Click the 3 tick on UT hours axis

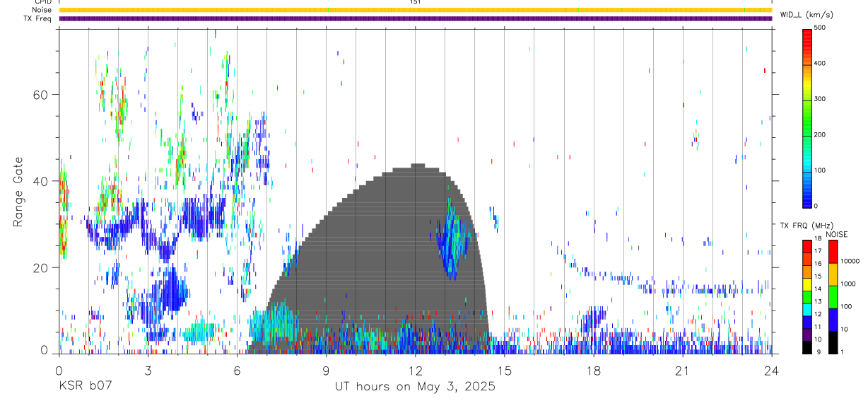[148, 371]
